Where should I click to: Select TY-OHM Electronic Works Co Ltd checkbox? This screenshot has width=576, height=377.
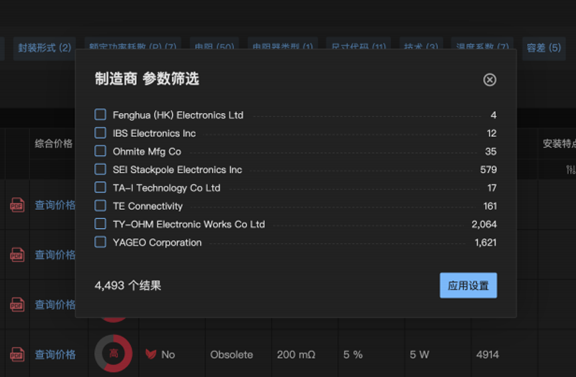(x=100, y=224)
